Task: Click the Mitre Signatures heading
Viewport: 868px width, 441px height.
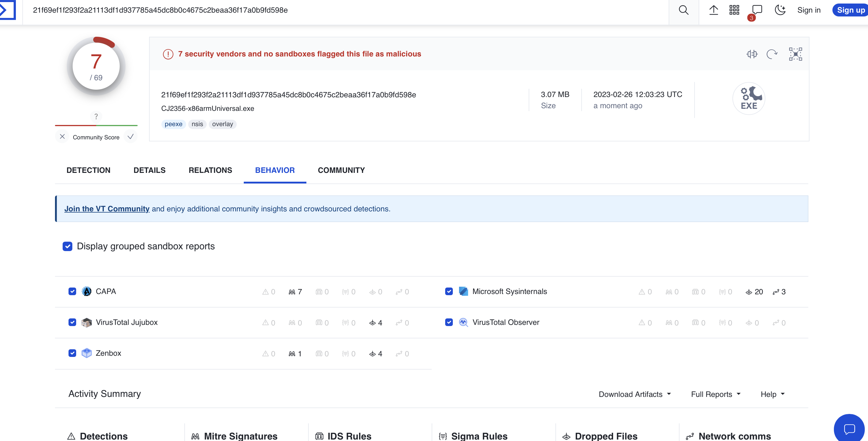Action: pyautogui.click(x=235, y=436)
